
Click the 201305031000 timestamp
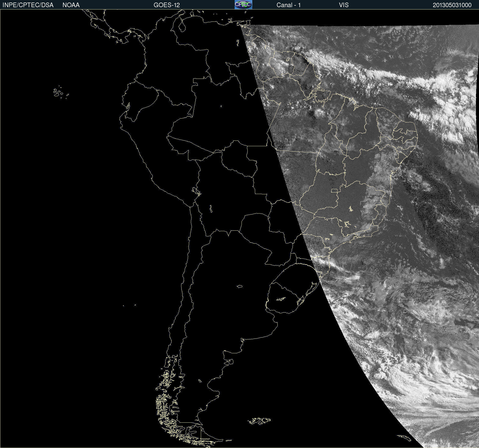click(452, 5)
